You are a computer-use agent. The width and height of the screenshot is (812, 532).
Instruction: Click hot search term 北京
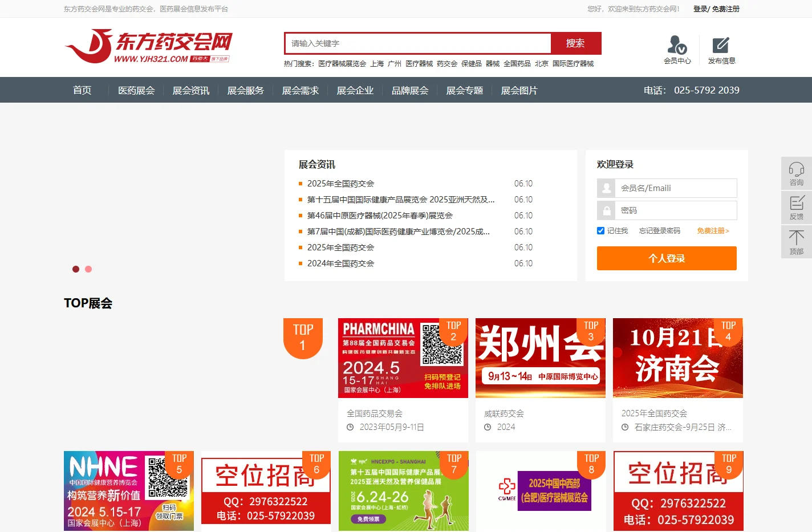(x=542, y=64)
